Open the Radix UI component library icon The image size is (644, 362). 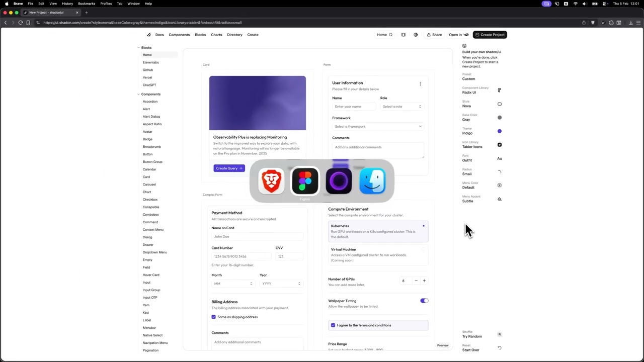pos(499,90)
